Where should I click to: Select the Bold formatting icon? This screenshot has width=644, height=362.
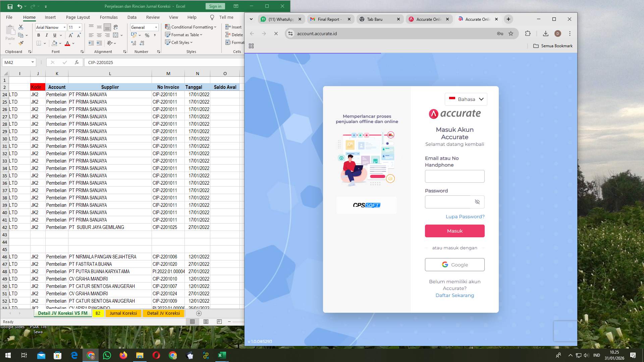tap(38, 35)
